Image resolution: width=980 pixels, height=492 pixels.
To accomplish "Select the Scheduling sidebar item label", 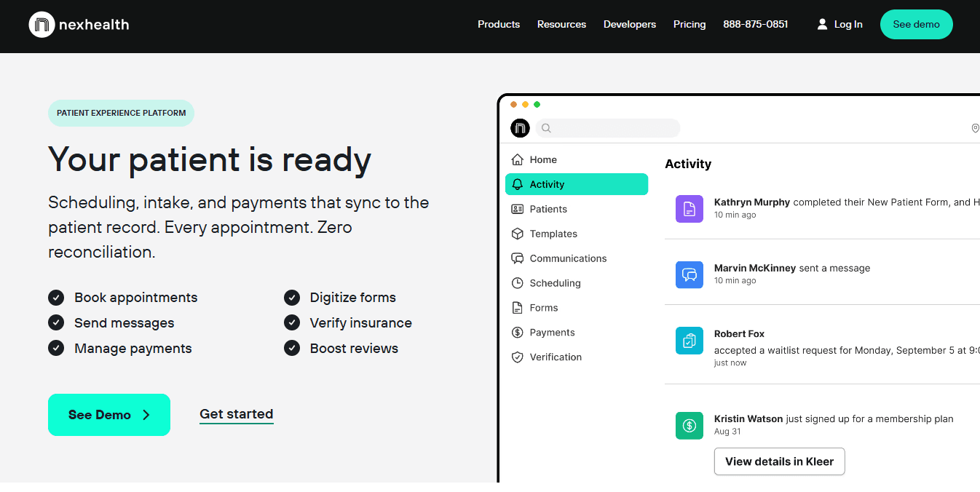I will click(556, 283).
